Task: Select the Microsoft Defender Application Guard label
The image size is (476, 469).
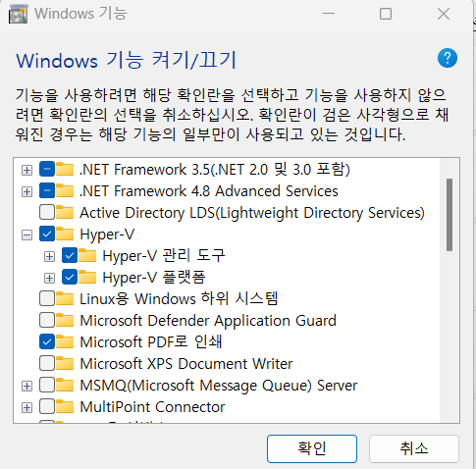Action: [x=208, y=321]
